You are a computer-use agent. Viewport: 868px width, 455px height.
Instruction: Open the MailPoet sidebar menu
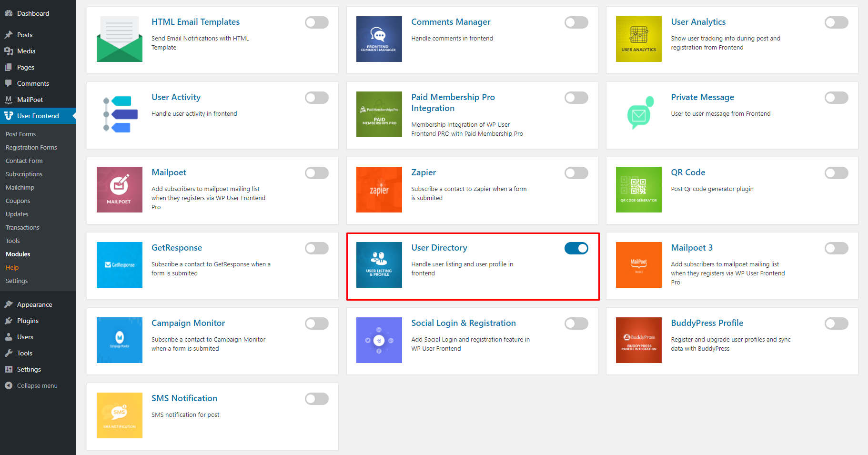[x=38, y=100]
